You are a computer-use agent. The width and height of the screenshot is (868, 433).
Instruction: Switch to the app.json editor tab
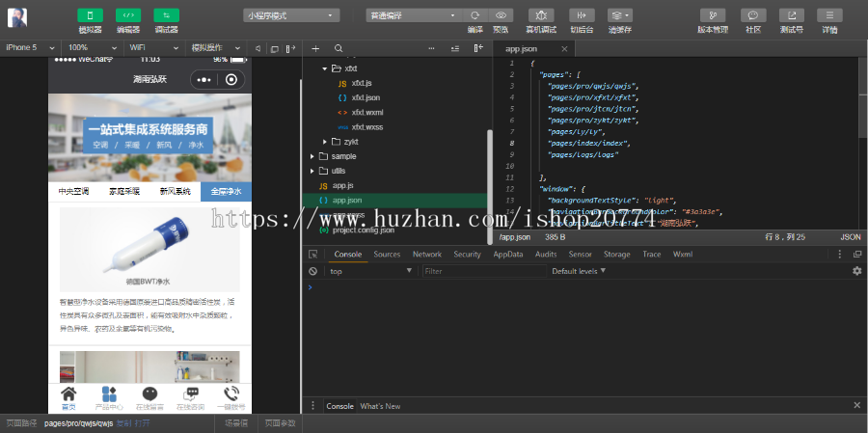pyautogui.click(x=521, y=49)
